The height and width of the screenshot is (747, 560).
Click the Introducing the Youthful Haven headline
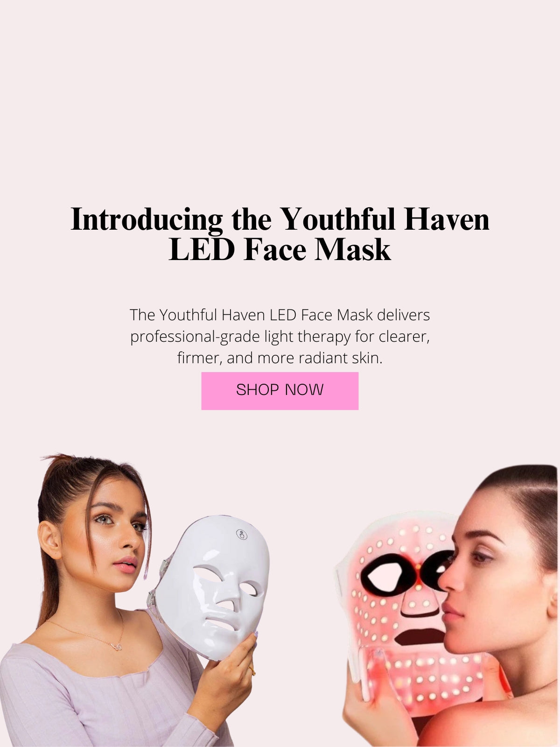pos(280,219)
